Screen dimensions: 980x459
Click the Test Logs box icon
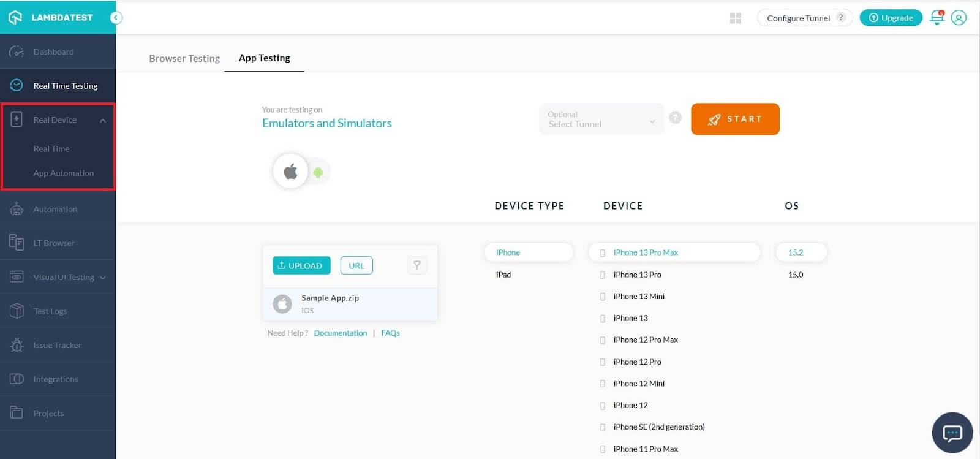(17, 311)
